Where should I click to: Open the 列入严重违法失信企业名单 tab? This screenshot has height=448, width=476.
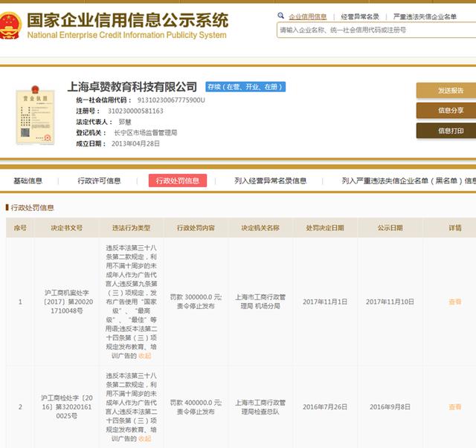click(x=408, y=181)
